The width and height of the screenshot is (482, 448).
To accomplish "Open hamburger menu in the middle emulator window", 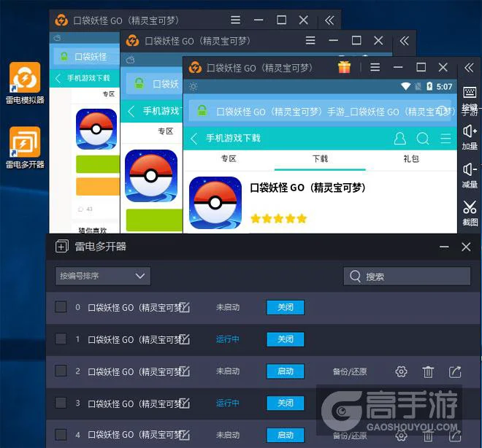I will coord(310,41).
